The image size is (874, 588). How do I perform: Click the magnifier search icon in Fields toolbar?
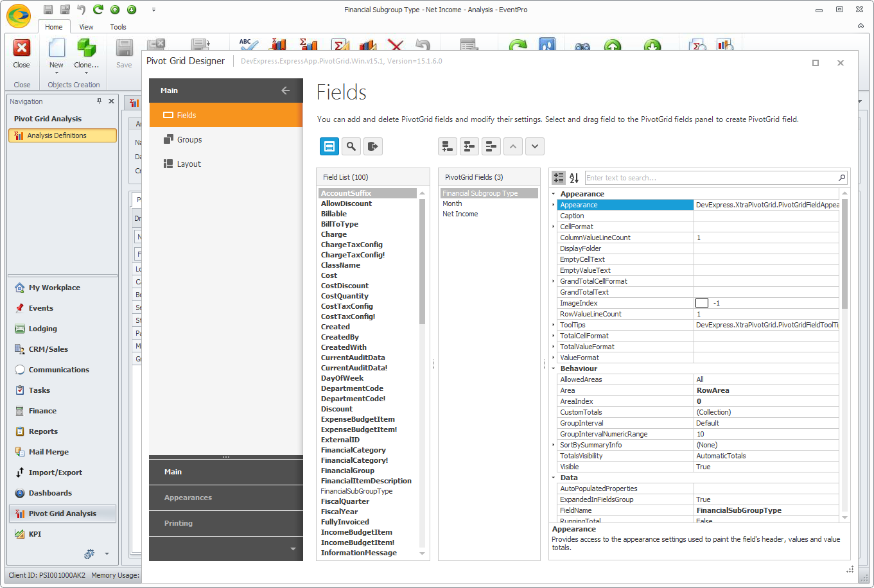coord(351,146)
